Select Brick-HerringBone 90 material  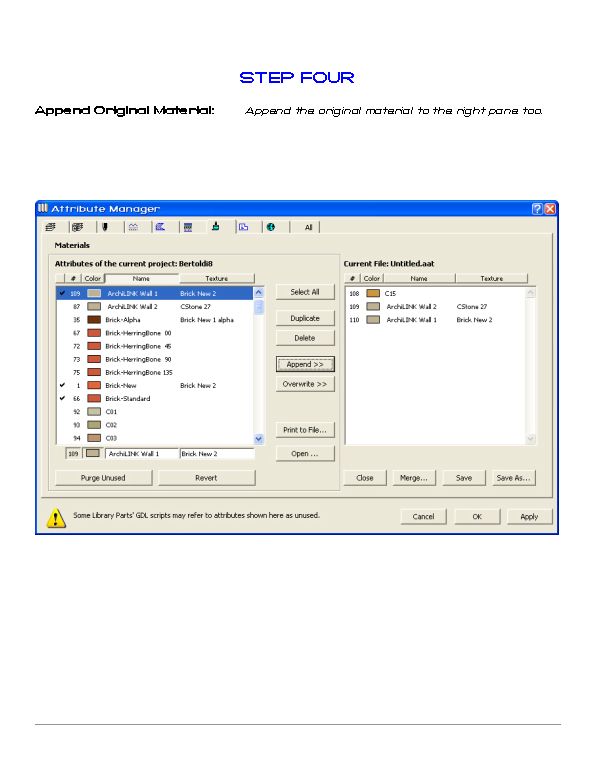point(155,360)
